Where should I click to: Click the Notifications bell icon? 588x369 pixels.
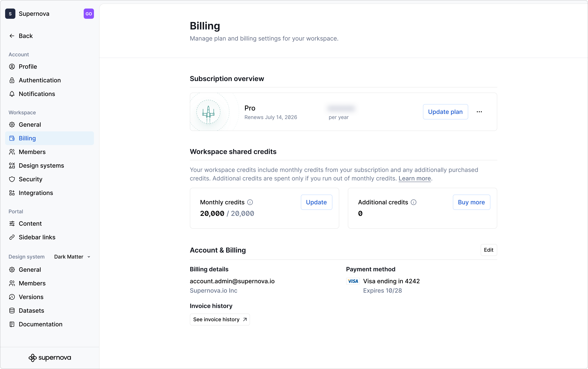pyautogui.click(x=12, y=94)
